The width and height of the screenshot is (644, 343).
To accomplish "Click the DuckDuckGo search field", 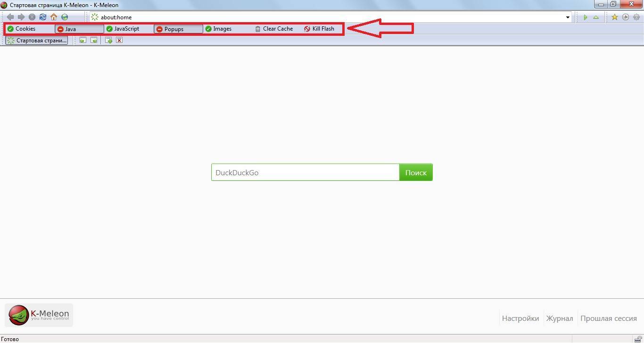I will click(305, 172).
